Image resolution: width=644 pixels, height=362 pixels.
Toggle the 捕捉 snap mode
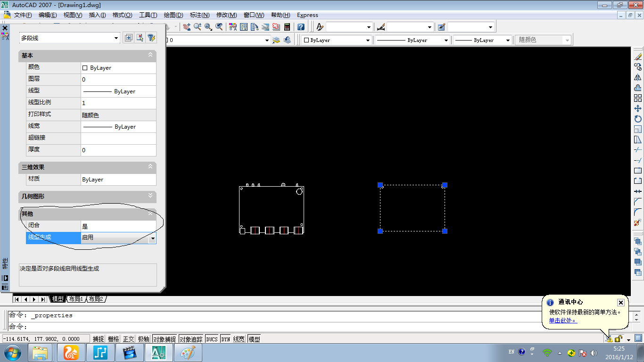(98, 339)
